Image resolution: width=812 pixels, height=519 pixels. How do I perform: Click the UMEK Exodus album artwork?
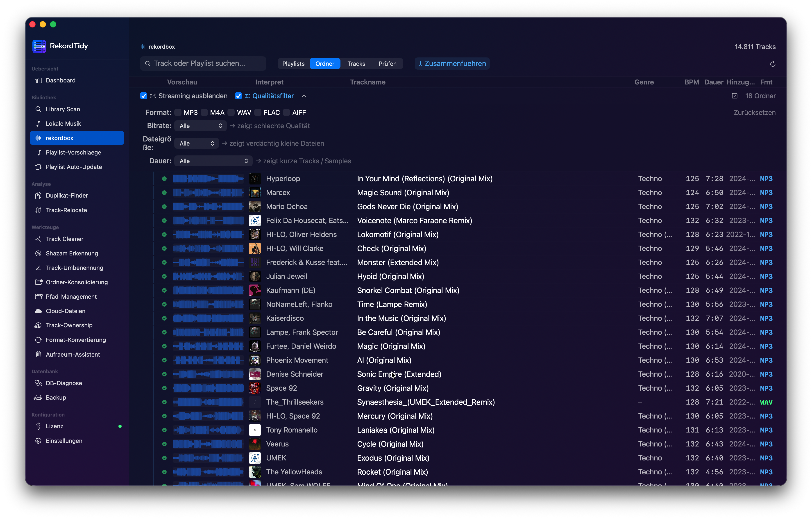[255, 458]
